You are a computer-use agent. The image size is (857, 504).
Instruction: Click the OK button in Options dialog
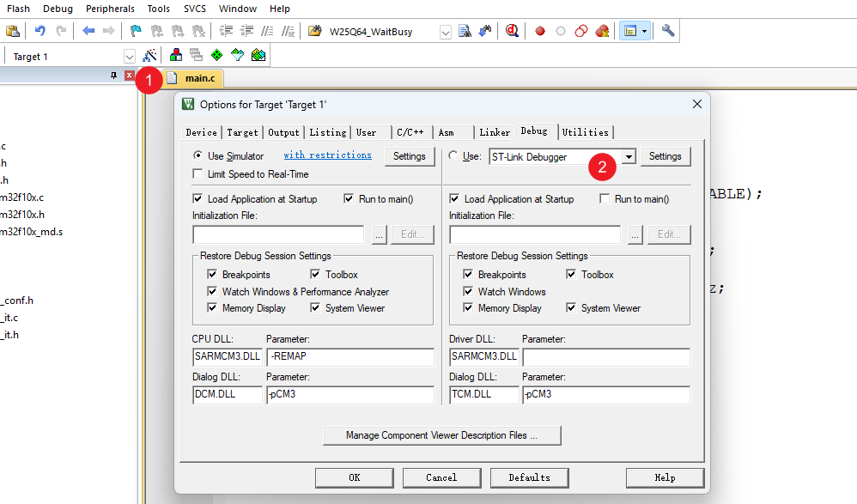click(354, 477)
